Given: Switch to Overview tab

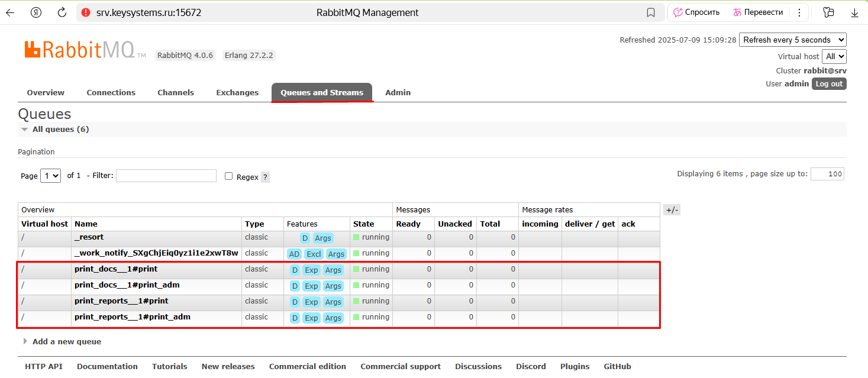Looking at the screenshot, I should click(46, 92).
